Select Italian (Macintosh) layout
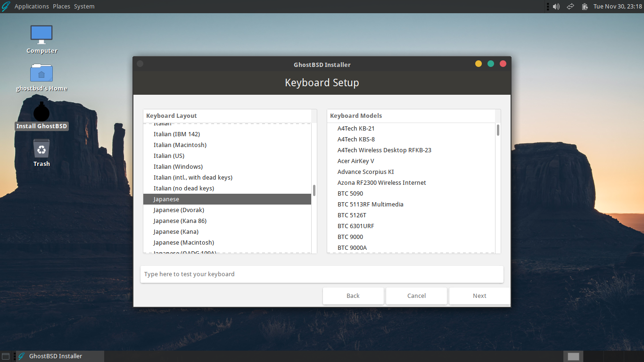The width and height of the screenshot is (644, 362). click(x=227, y=145)
